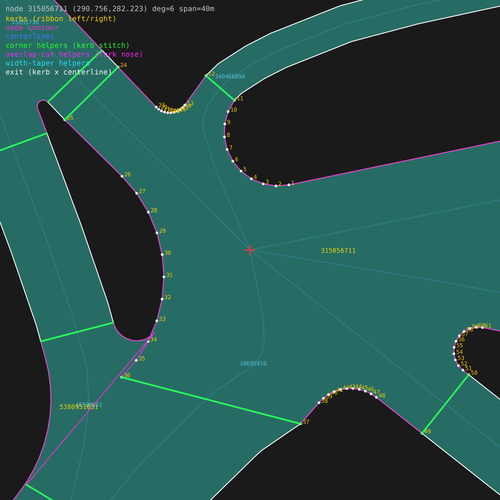Viewport: 500px width, 500px height.
Task: Click green corner helper between points 36 and 37
Action: 211,400
